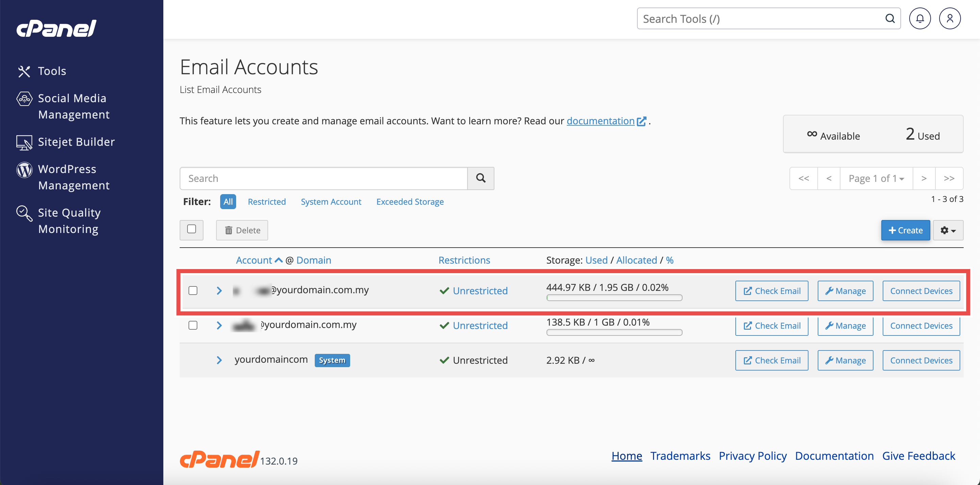Screen dimensions: 980x485
Task: Open the documentation link
Action: (x=600, y=121)
